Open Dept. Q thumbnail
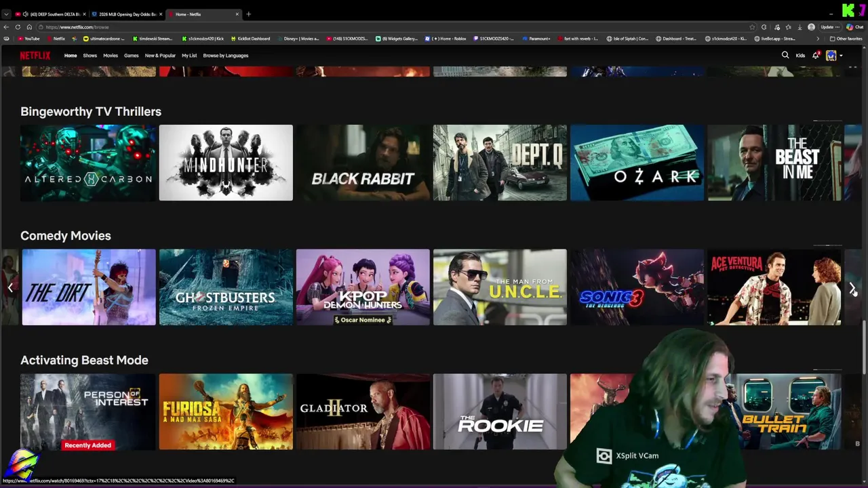Image resolution: width=868 pixels, height=488 pixels. [500, 163]
